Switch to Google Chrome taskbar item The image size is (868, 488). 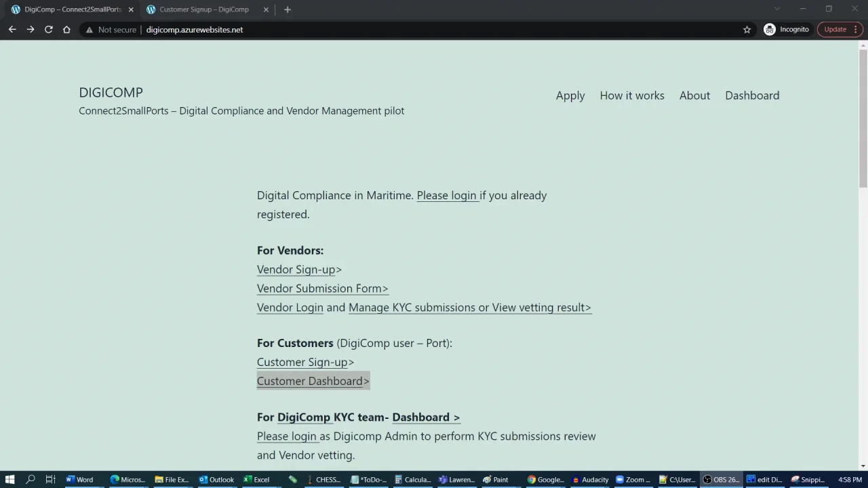pos(545,479)
